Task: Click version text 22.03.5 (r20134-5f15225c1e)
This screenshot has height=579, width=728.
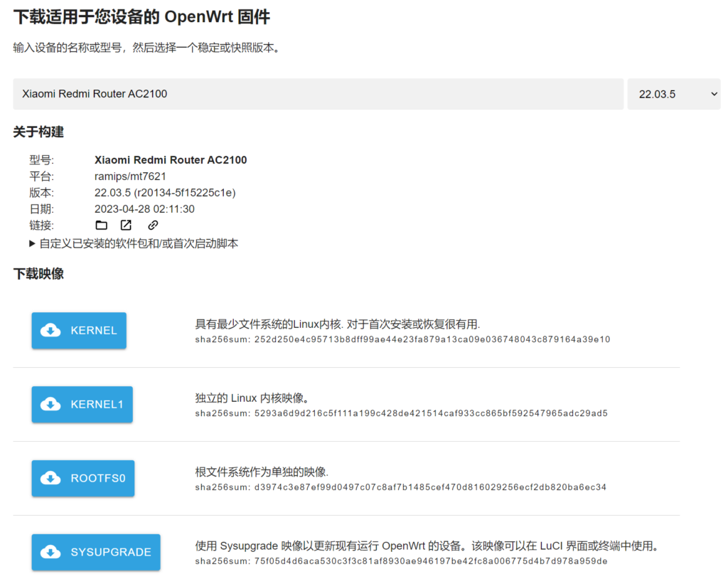Action: (165, 193)
